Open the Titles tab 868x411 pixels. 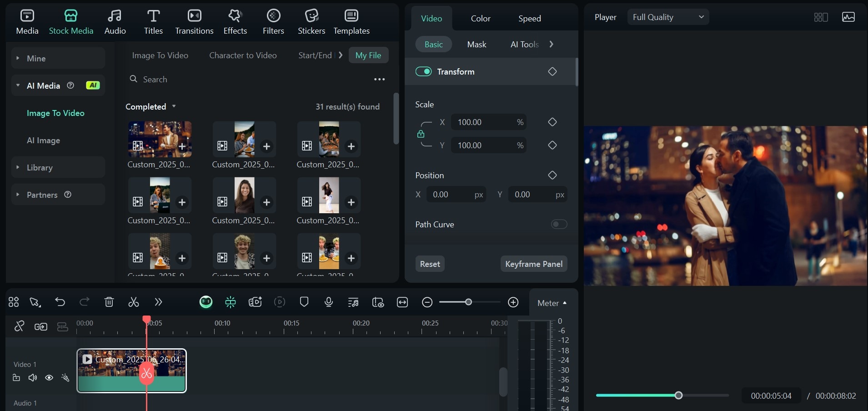pos(153,22)
